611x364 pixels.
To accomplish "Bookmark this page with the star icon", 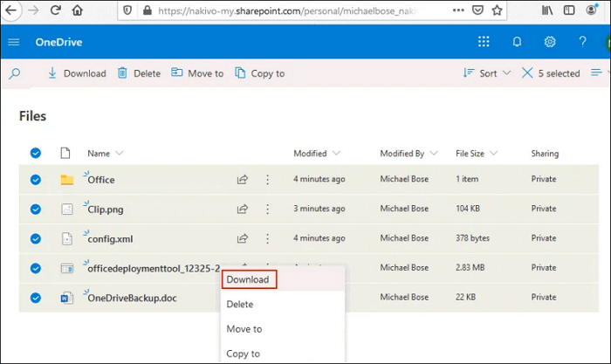I will (498, 11).
